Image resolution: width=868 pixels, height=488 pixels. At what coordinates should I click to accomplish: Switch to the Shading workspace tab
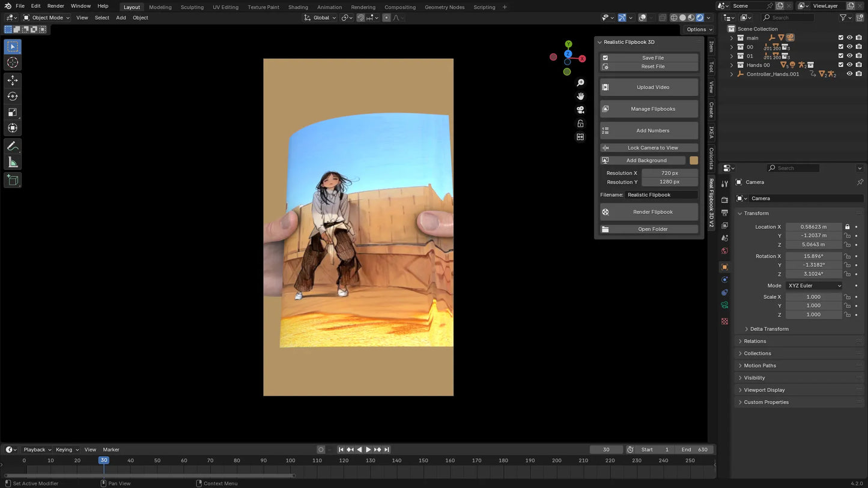pos(298,7)
